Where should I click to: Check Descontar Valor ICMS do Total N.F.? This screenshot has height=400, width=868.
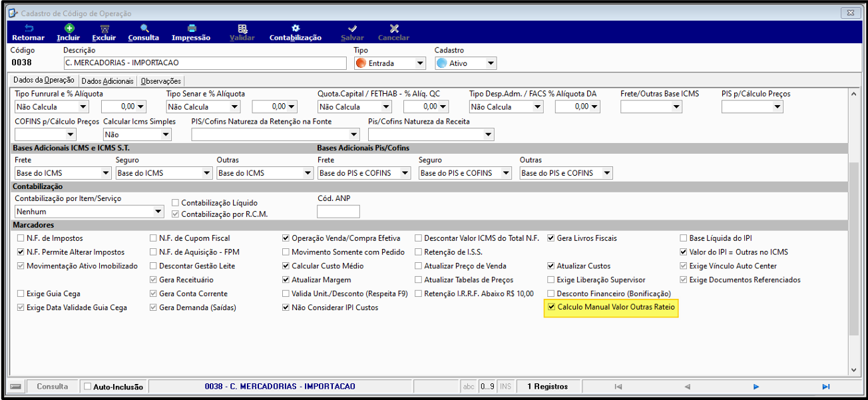point(419,238)
